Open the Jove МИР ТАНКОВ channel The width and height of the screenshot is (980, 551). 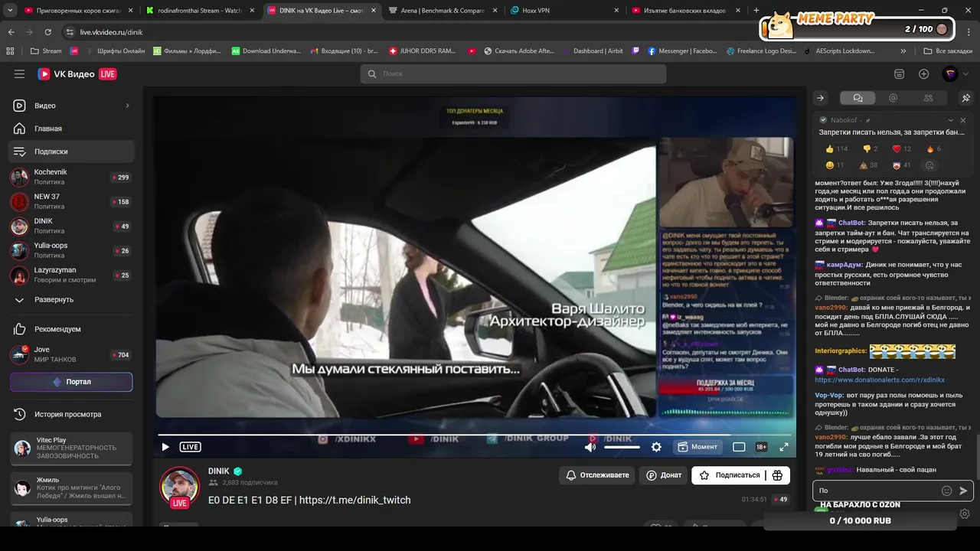pyautogui.click(x=71, y=354)
